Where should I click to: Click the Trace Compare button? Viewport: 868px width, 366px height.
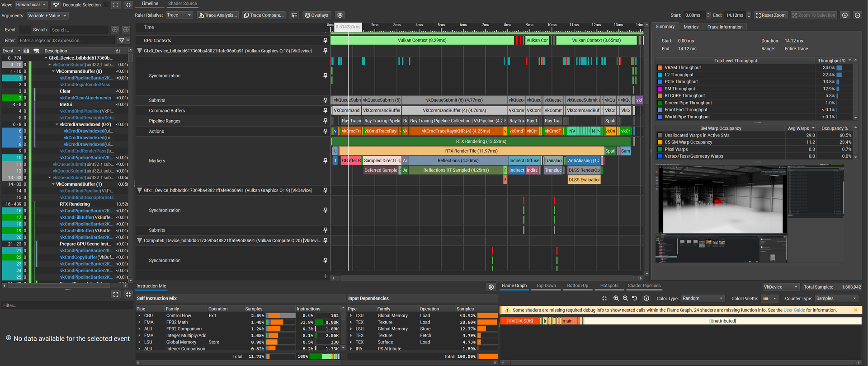click(x=264, y=15)
